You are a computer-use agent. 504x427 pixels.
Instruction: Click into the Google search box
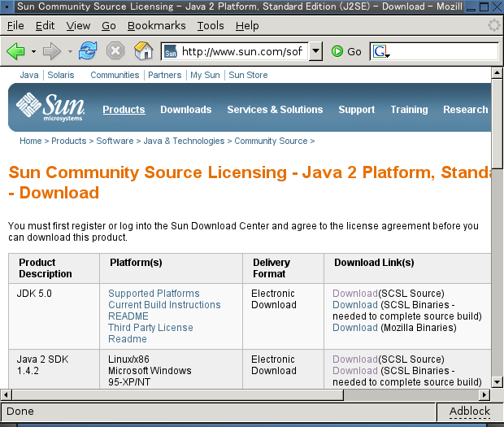[x=444, y=51]
